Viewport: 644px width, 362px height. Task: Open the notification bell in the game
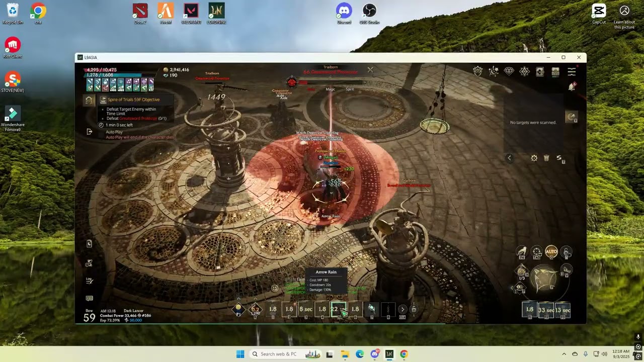tap(572, 87)
